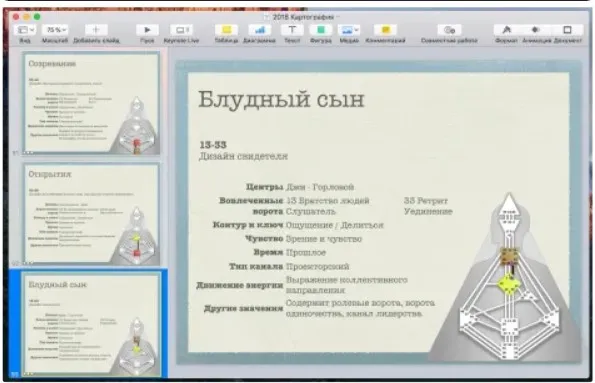Viewport: 595px width, 383px height.
Task: Click the yellow G center diamond in bodygraph
Action: [x=508, y=285]
